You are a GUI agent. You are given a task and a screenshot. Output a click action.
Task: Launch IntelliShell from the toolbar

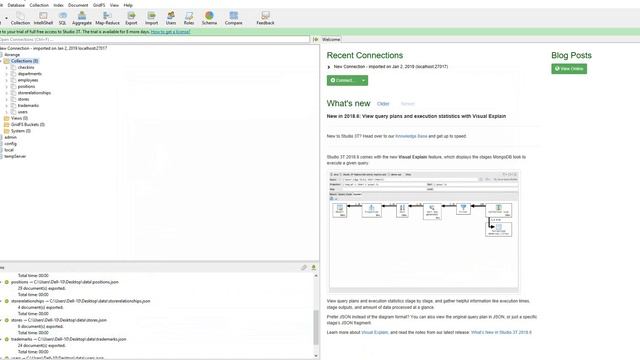43,18
